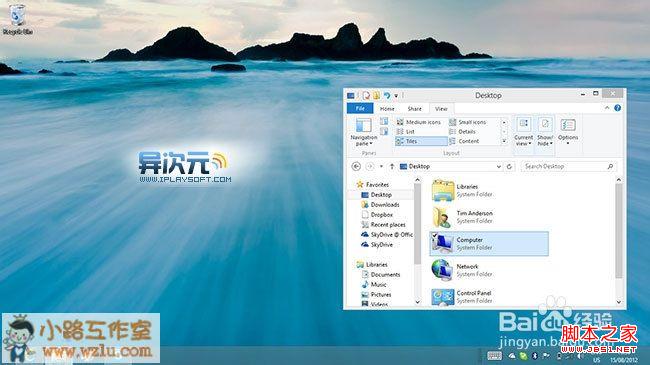Click the Bluetooth tray icon
650x365 pixels.
coord(535,356)
